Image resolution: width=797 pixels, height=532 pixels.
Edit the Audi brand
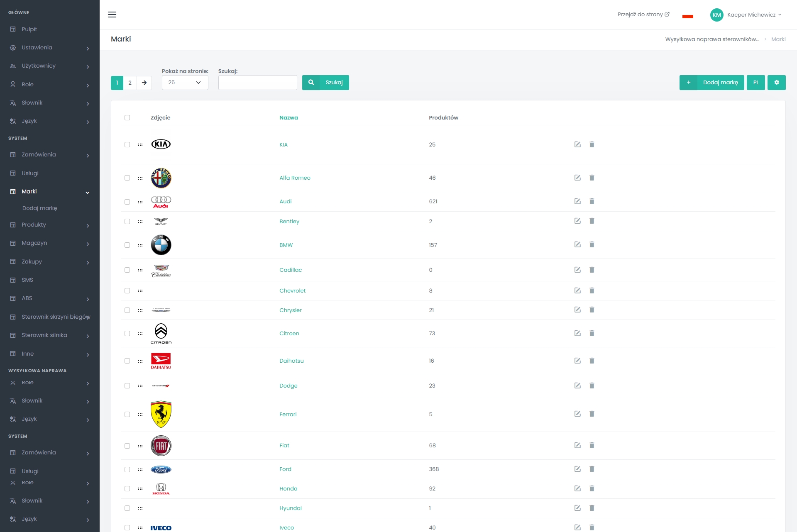pos(577,201)
